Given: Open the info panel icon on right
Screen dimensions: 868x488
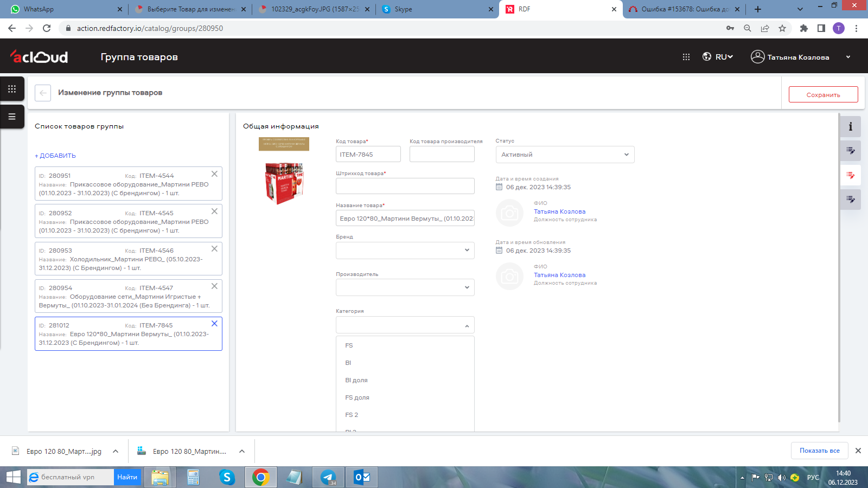Looking at the screenshot, I should 851,126.
